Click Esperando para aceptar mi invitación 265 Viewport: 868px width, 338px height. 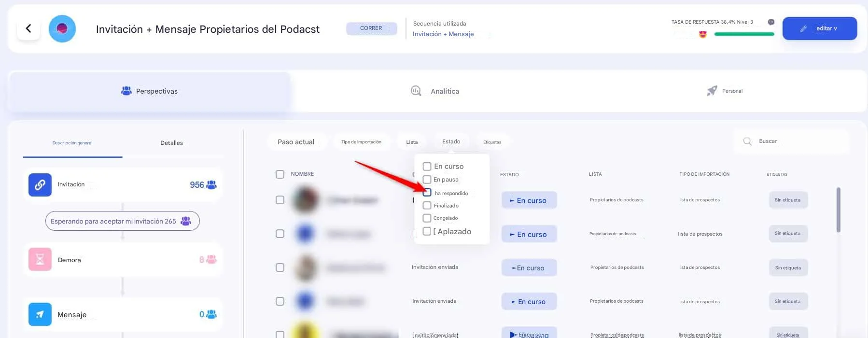[122, 221]
